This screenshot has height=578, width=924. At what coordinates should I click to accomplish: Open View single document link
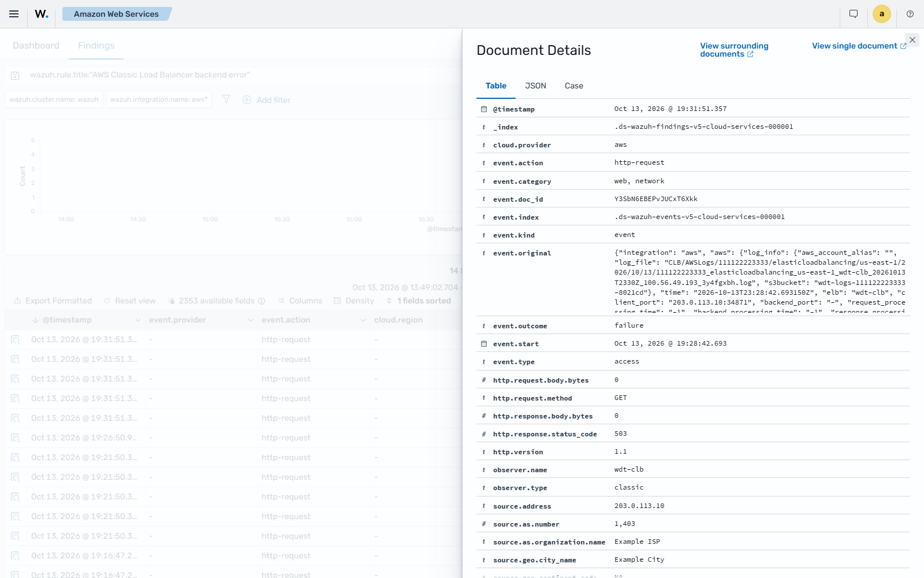tap(859, 46)
